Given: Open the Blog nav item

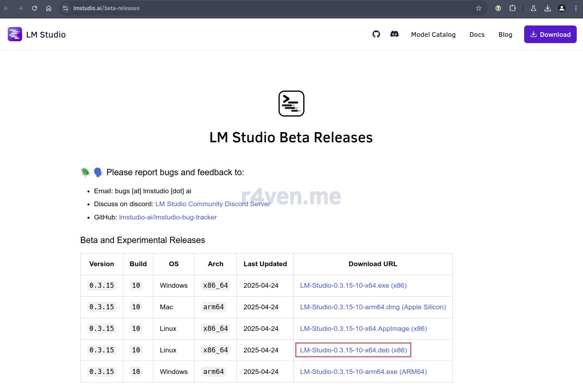Looking at the screenshot, I should tap(505, 34).
